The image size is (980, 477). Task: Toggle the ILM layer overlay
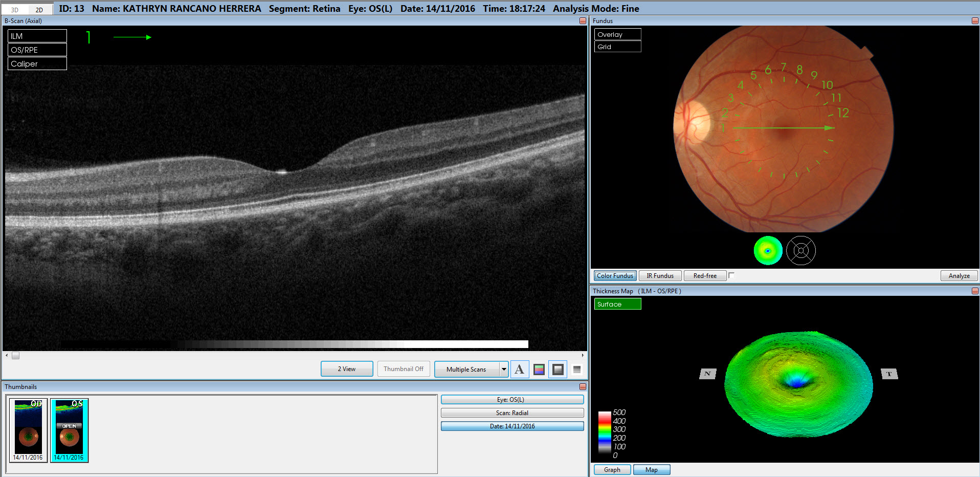click(37, 36)
